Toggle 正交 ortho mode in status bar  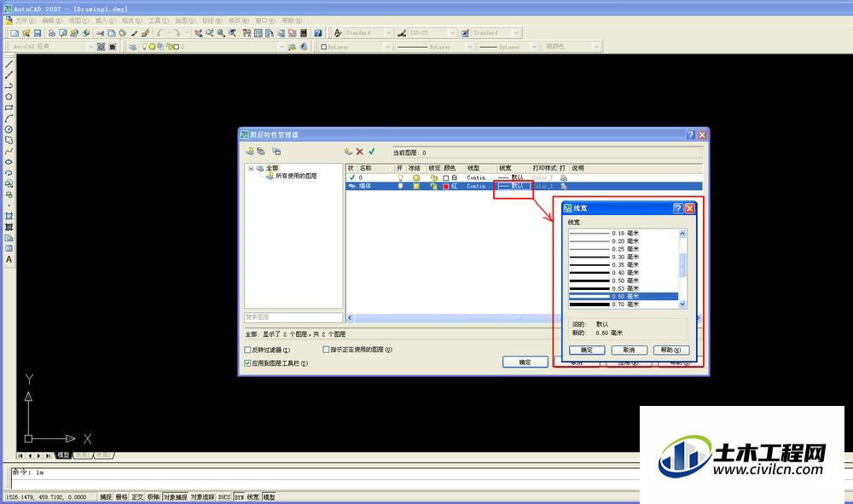pos(137,497)
